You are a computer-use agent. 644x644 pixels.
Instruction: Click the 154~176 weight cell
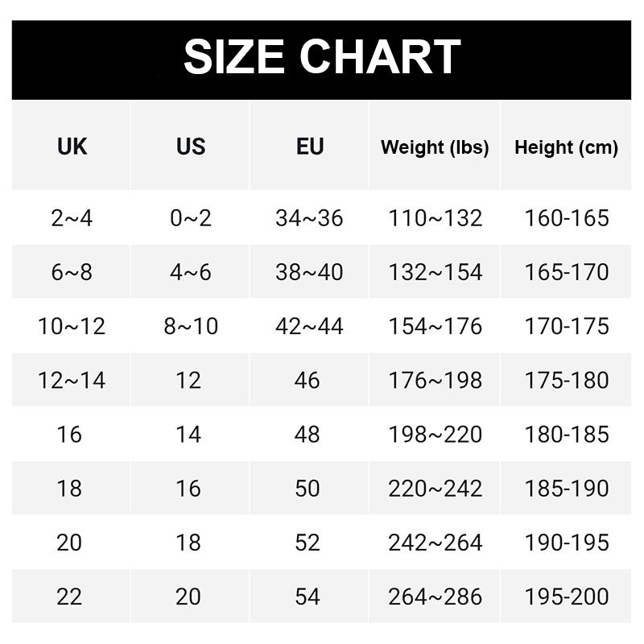click(435, 326)
